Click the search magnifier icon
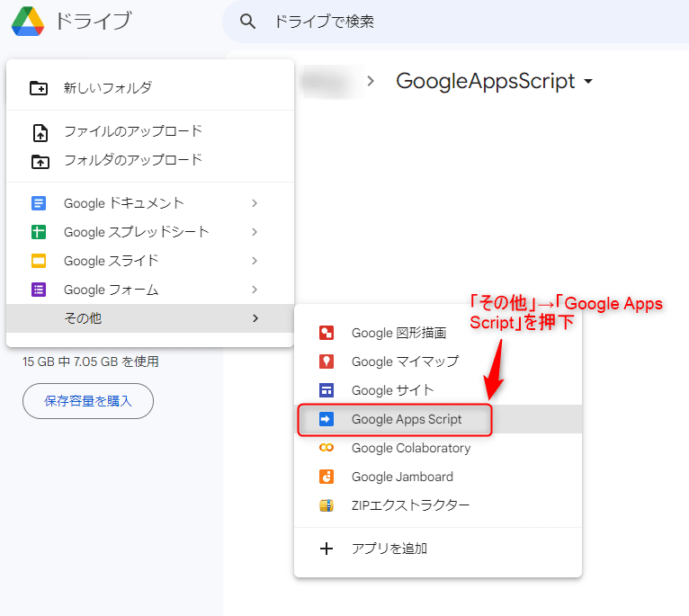The image size is (689, 616). [247, 21]
